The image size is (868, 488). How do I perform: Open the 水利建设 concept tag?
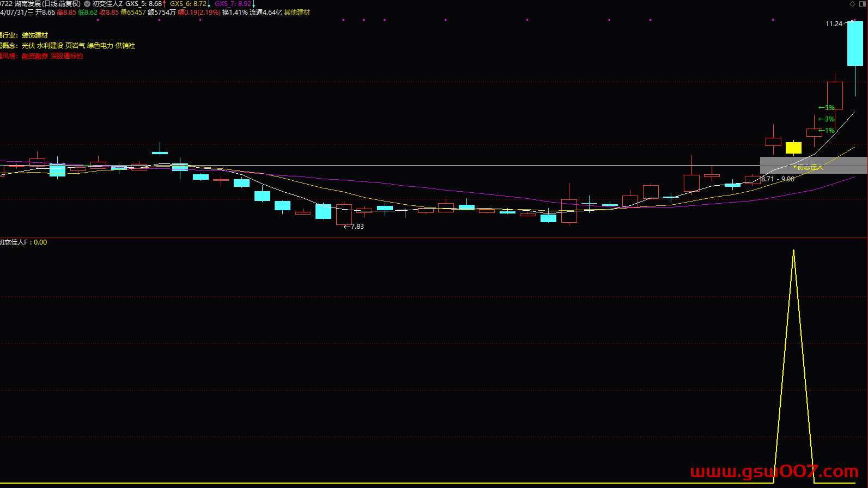(50, 46)
